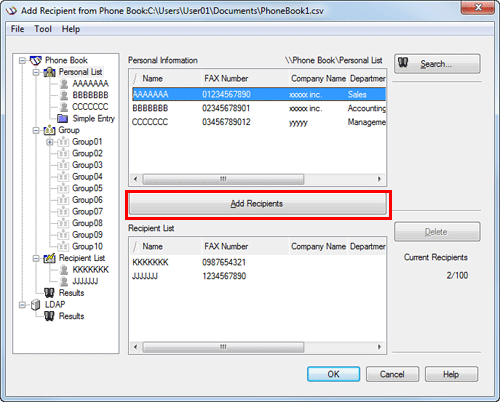Sort Personal Information by Company Name column
This screenshot has width=500, height=402.
(318, 78)
